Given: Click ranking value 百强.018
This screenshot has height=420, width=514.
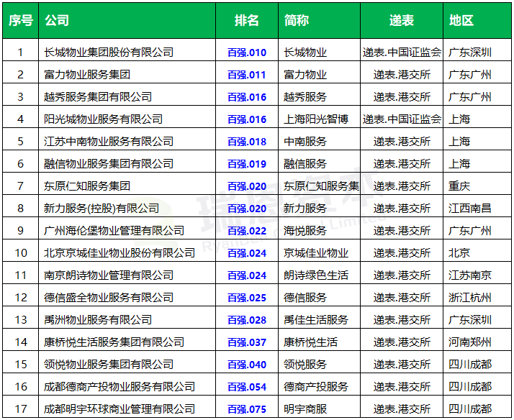Looking at the screenshot, I should coord(247,142).
